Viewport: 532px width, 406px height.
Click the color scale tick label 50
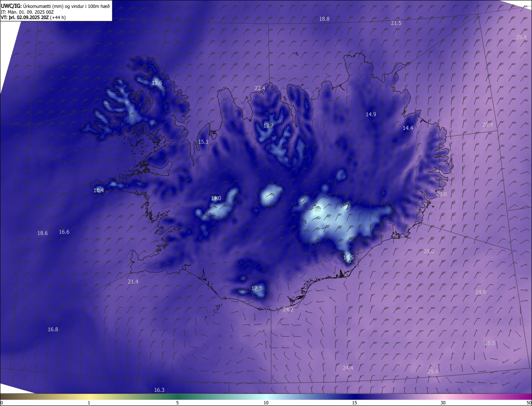[x=529, y=403]
